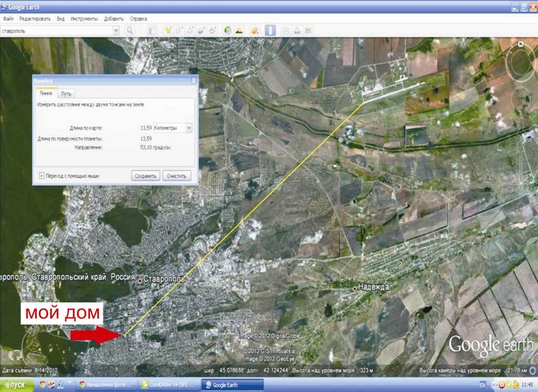The height and width of the screenshot is (392, 538).
Task: Click the EN language indicator
Action: (483, 385)
